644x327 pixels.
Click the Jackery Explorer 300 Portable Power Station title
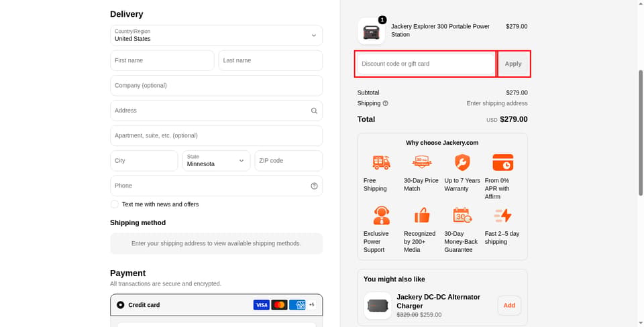coord(440,30)
